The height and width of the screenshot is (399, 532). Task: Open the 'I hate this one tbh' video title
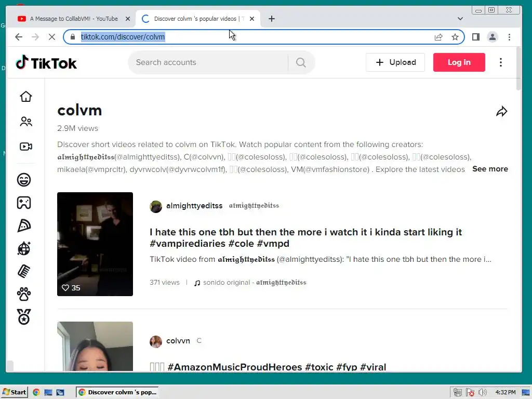coord(305,238)
